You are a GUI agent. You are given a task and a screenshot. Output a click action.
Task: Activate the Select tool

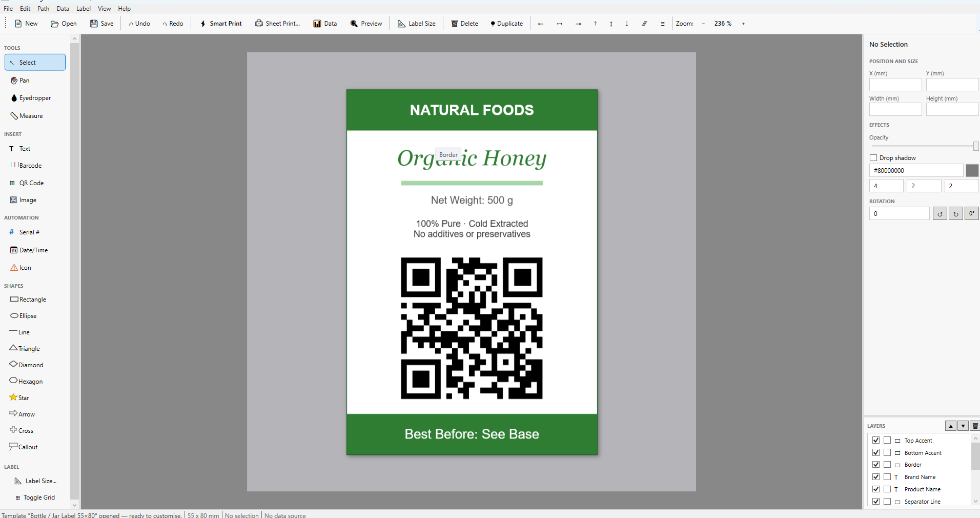coord(35,62)
